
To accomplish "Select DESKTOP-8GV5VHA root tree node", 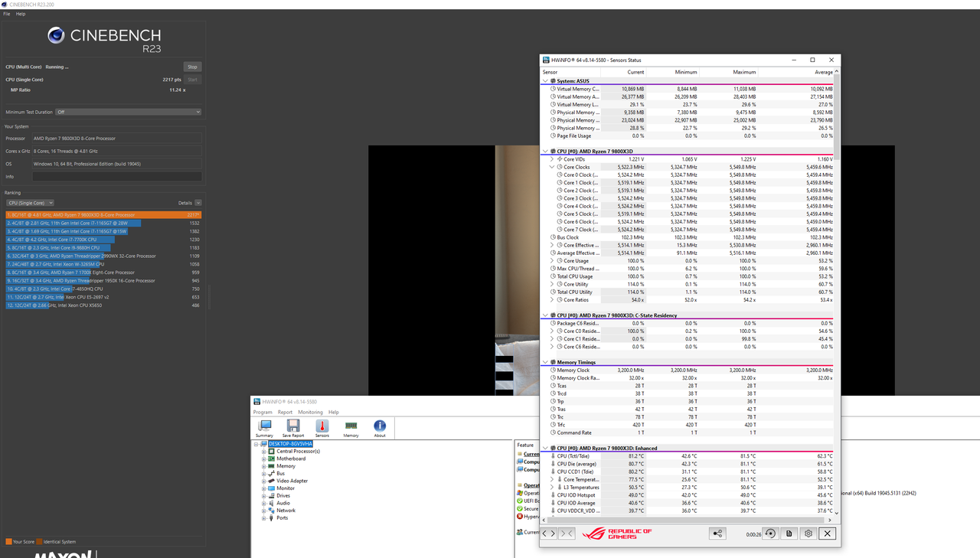I will tap(290, 444).
